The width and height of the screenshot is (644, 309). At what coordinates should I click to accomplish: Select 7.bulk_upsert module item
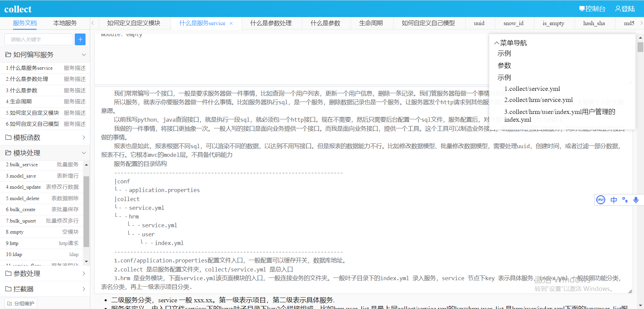(x=42, y=221)
